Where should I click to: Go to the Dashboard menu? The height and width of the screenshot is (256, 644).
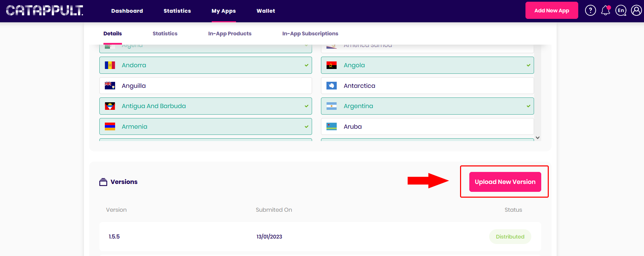(x=127, y=11)
